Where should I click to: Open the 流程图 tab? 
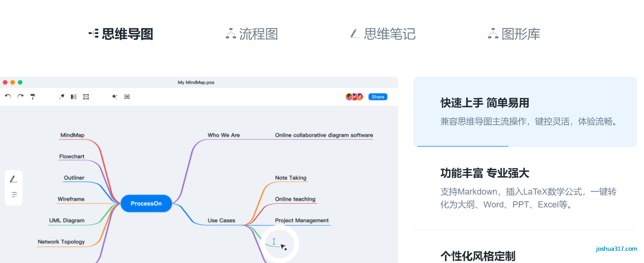[x=252, y=34]
